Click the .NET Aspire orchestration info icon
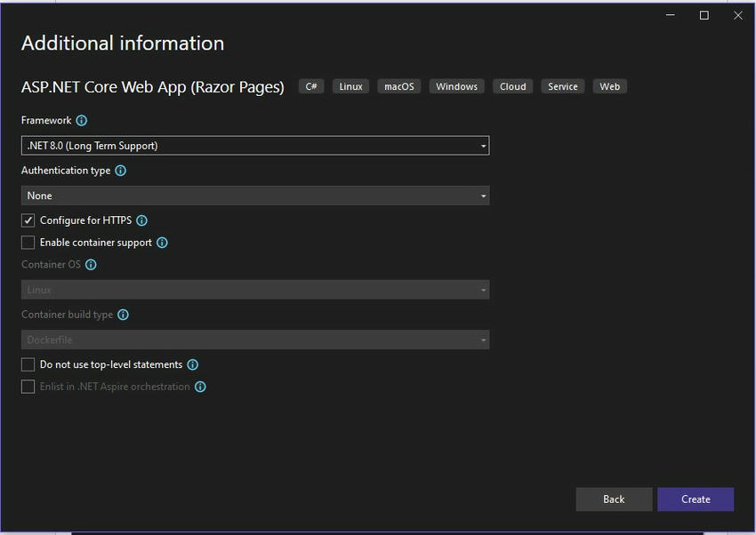The width and height of the screenshot is (756, 535). [200, 387]
